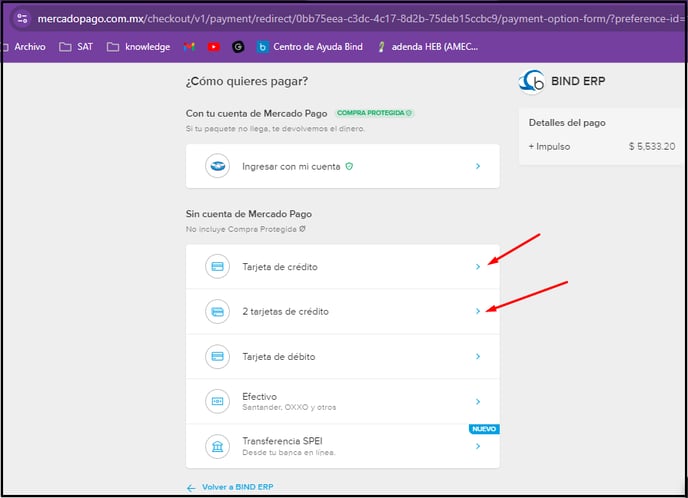Open the YouTube bookmark icon

point(214,47)
